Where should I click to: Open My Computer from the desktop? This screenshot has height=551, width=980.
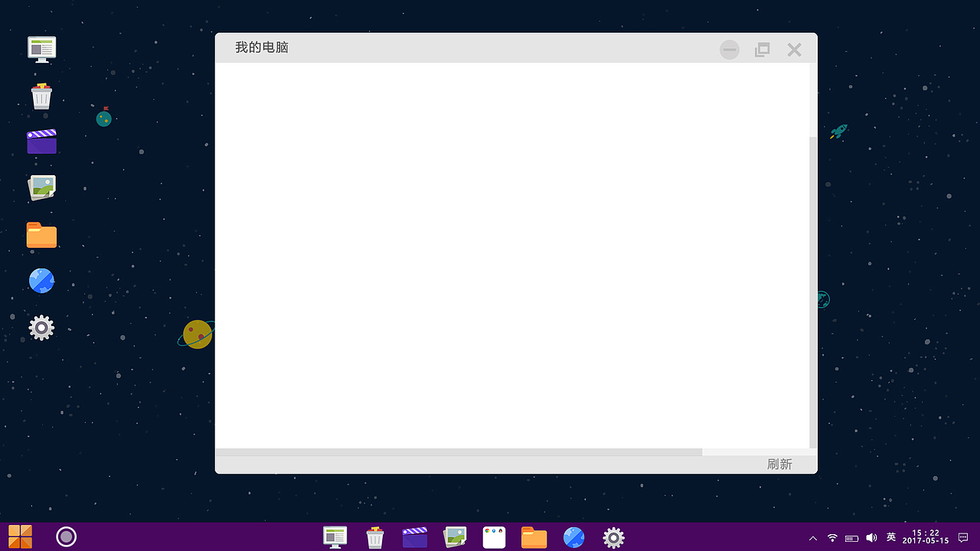[x=41, y=48]
